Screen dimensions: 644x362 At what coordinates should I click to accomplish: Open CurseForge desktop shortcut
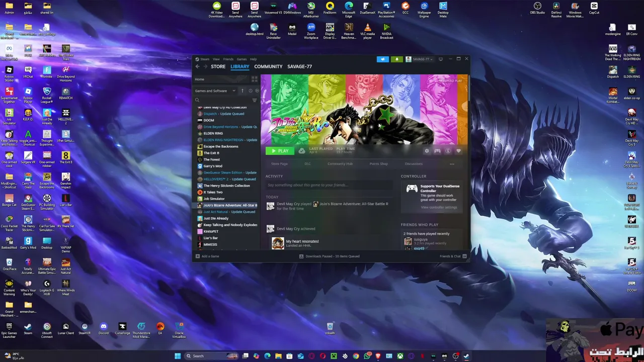coord(122,329)
